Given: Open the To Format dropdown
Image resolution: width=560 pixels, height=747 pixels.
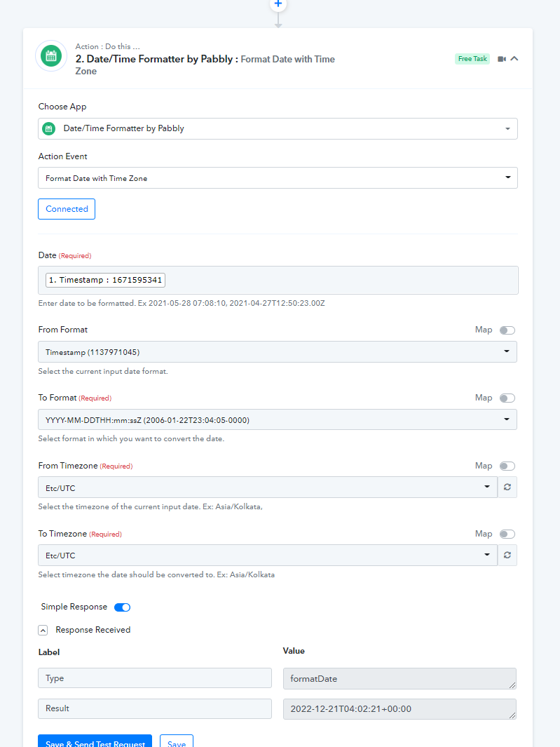Looking at the screenshot, I should point(278,419).
